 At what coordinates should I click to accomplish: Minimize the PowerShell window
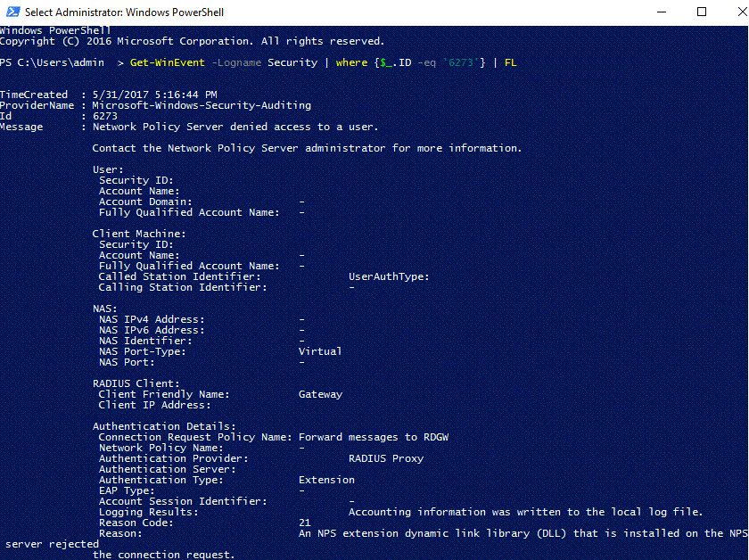[x=660, y=12]
